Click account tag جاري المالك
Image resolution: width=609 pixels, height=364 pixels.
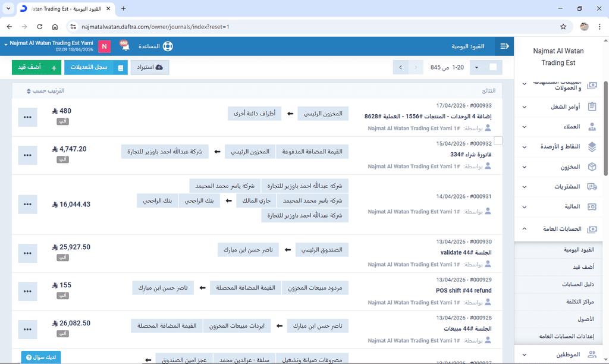point(256,201)
